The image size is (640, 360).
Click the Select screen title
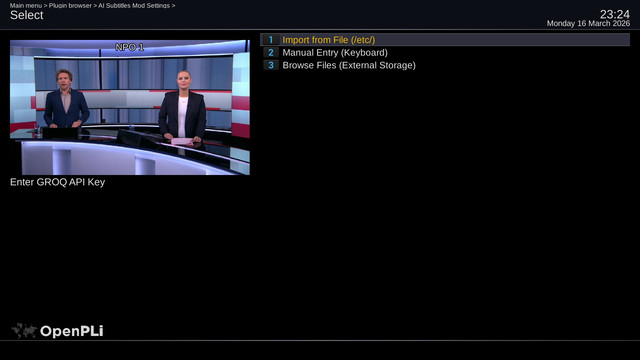[x=27, y=15]
